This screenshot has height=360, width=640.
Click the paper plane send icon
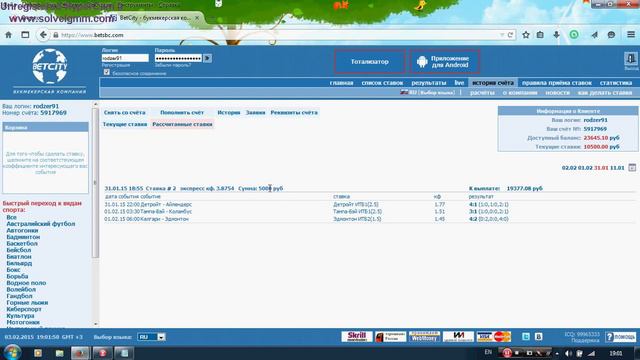click(x=594, y=35)
